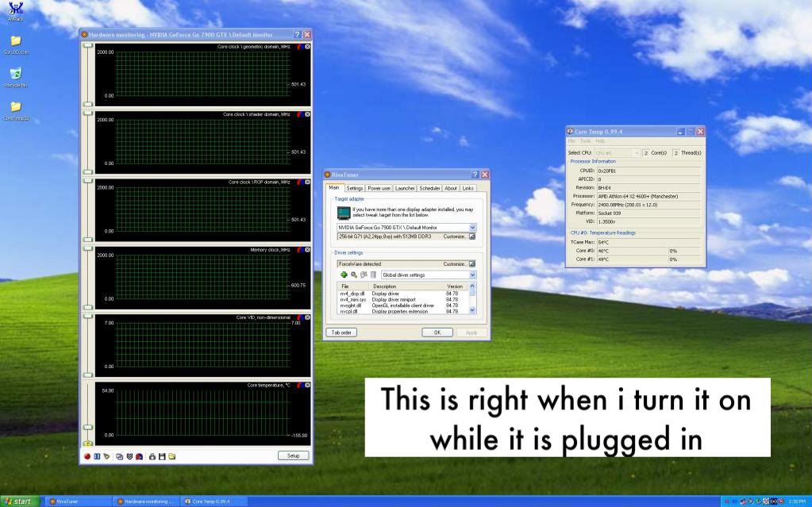Click the magnifier icon in Driver settings
Screen dimensions: 812x507
click(x=354, y=275)
